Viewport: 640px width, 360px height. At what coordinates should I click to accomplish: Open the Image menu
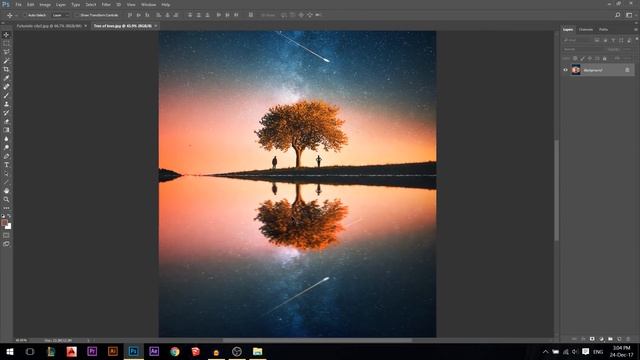tap(45, 4)
